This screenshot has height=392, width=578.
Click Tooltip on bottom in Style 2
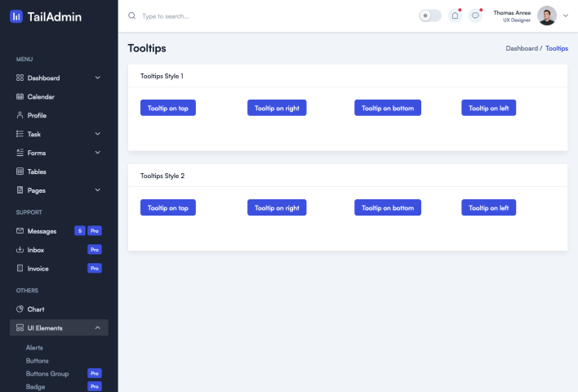point(388,207)
